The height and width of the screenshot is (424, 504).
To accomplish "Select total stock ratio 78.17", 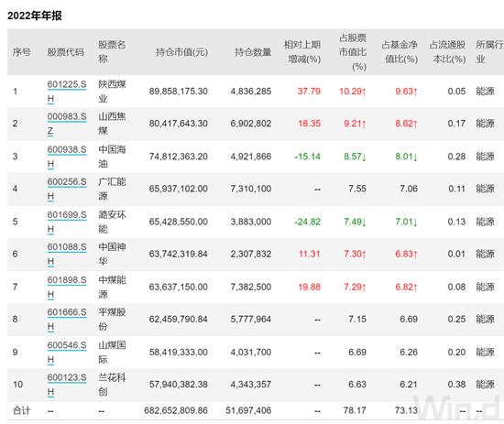I will tap(355, 411).
